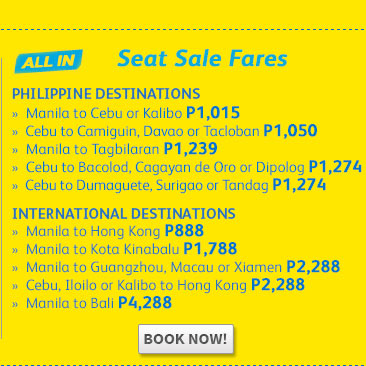
Task: Click the bullet before Manila to Bali
Action: [x=15, y=304]
